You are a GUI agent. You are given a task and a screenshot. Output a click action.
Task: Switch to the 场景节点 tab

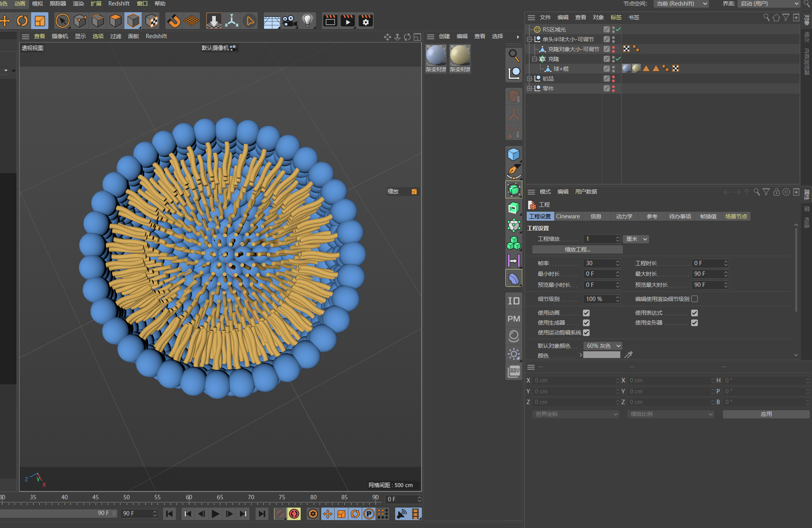(x=736, y=216)
